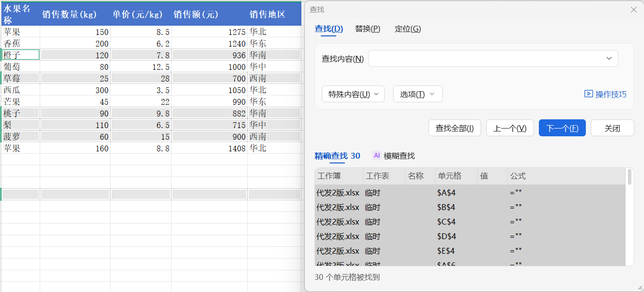Select the 西瓜 cell

[x=20, y=90]
